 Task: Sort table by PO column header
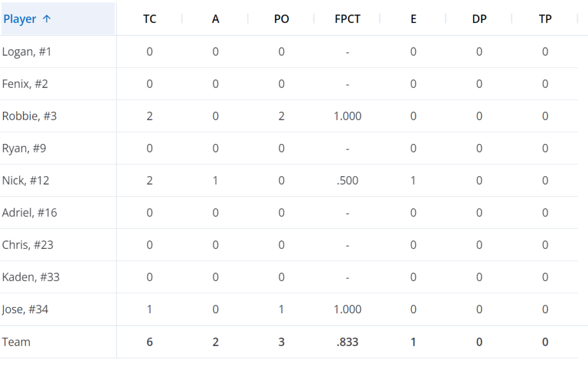point(281,19)
